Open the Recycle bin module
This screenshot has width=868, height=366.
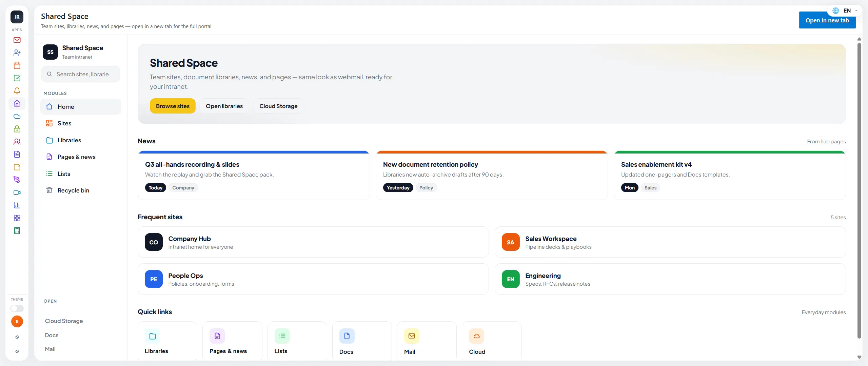tap(81, 190)
